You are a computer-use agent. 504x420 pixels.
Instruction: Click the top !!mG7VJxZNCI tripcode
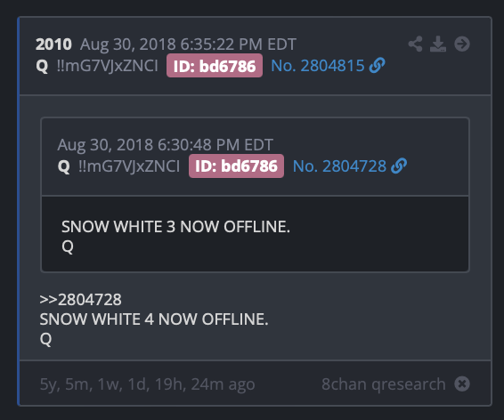(108, 66)
